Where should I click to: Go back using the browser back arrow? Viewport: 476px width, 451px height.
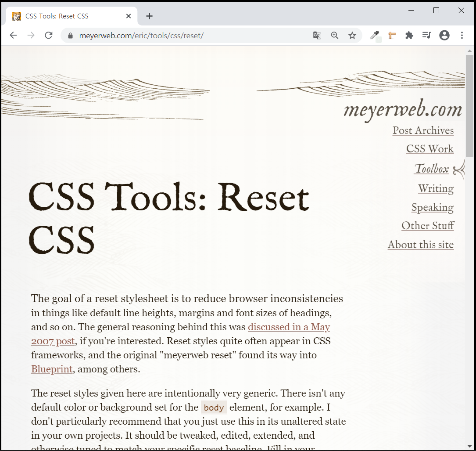pyautogui.click(x=13, y=35)
